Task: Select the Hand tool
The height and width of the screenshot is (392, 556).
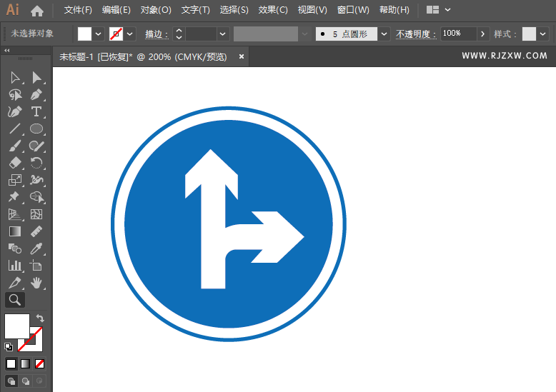Action: (x=36, y=283)
